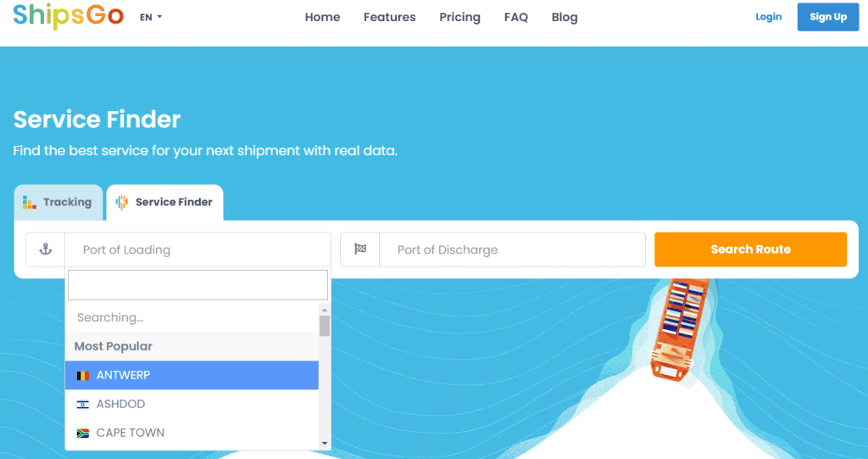
Task: Click the anchor icon beside Port of Loading
Action: tap(46, 249)
